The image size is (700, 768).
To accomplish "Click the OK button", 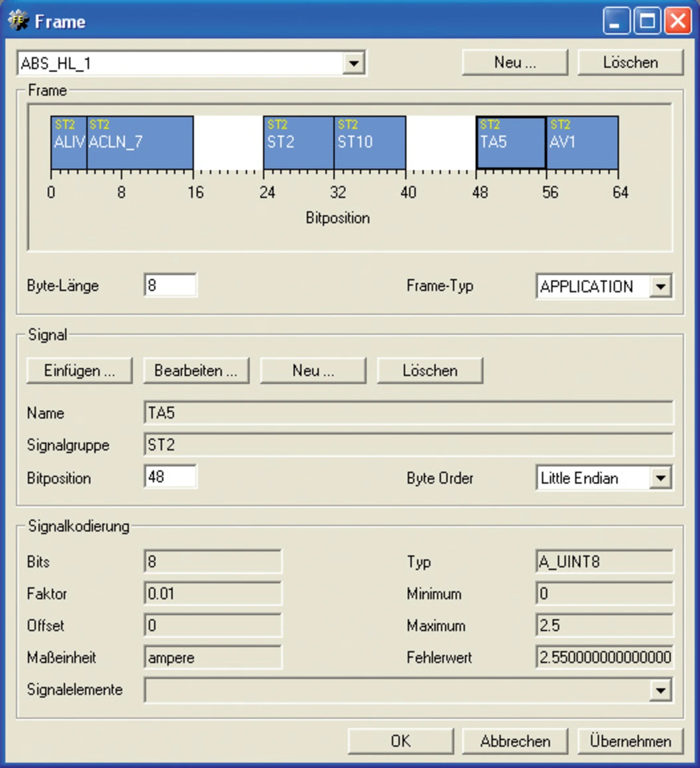I will coord(400,741).
